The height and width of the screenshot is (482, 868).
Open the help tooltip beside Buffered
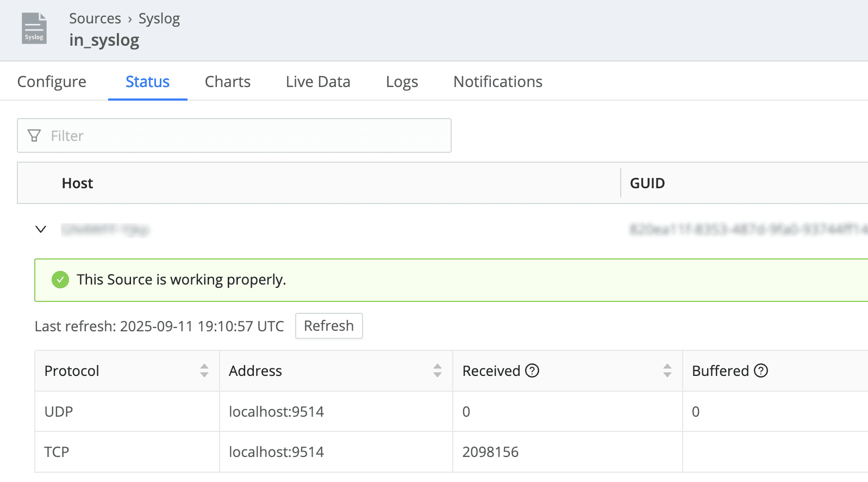(x=761, y=370)
